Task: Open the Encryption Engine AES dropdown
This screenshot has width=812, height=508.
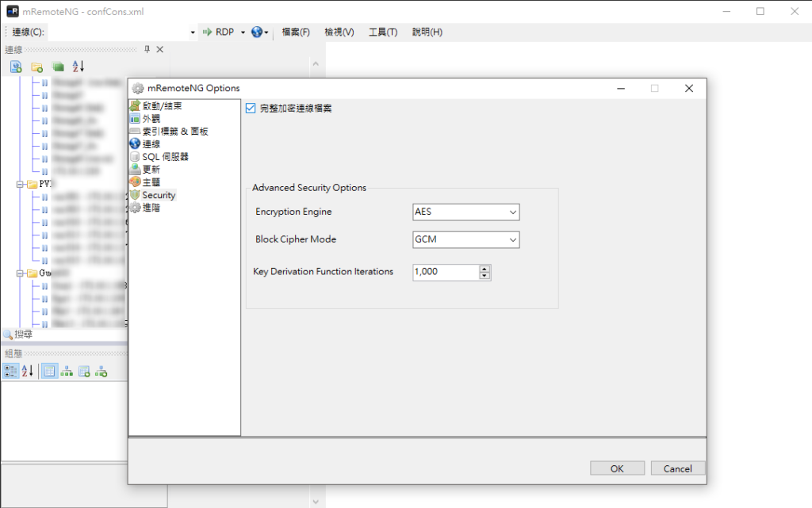Action: (466, 212)
